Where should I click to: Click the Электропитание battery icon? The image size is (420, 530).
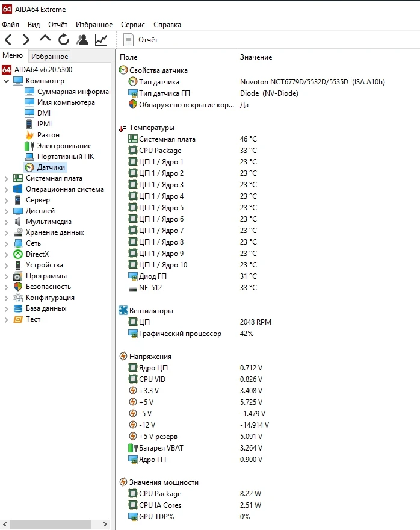[29, 146]
